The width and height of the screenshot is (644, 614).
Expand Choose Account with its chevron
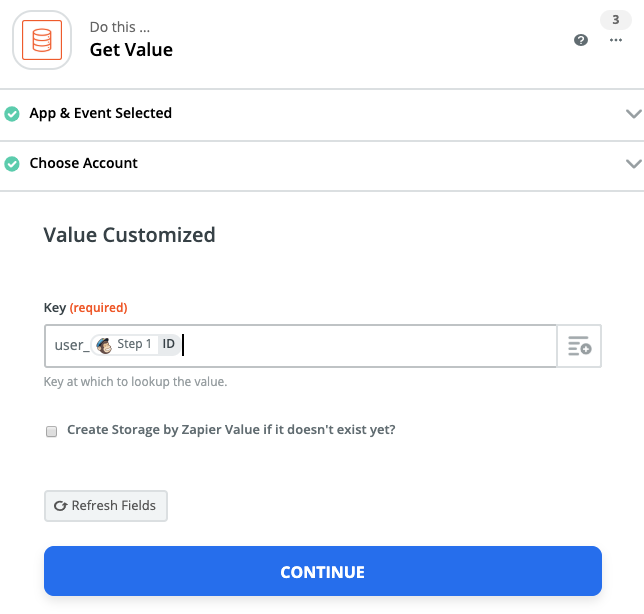point(632,164)
